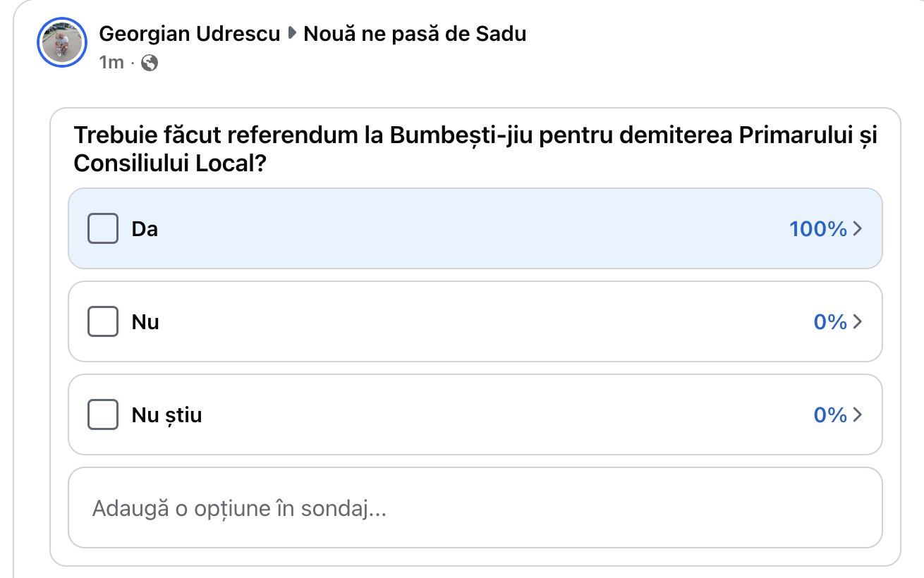Check the Nu poll option checkbox
This screenshot has width=924, height=578.
[x=103, y=321]
